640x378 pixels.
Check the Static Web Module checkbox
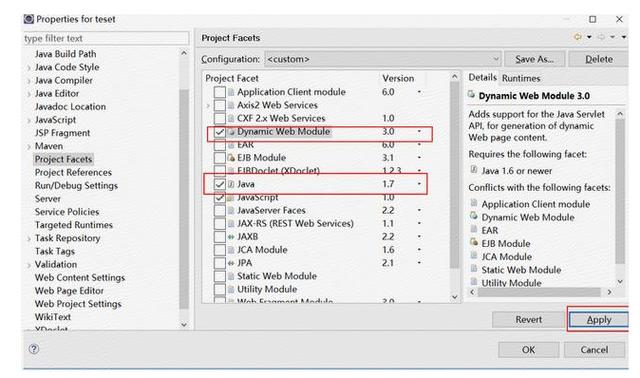point(220,276)
